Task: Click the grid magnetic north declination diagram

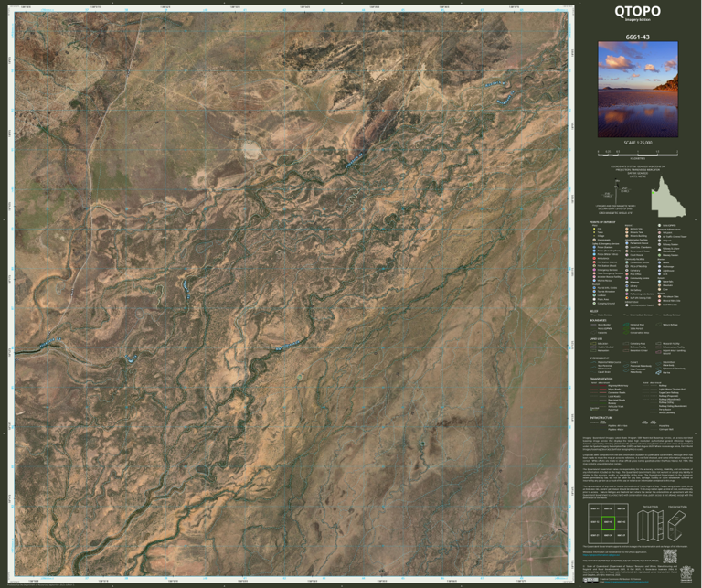Action: (617, 192)
